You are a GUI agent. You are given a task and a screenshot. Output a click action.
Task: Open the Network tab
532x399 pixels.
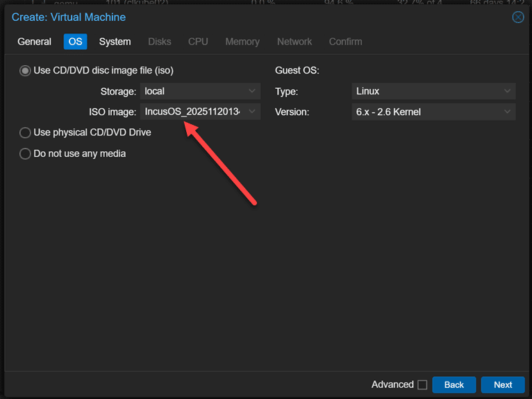pos(294,42)
